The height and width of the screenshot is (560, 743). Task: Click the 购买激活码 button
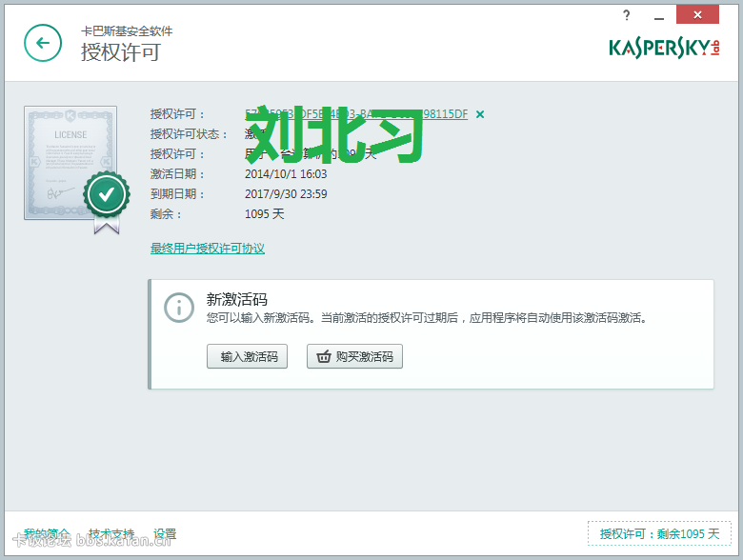pyautogui.click(x=354, y=356)
